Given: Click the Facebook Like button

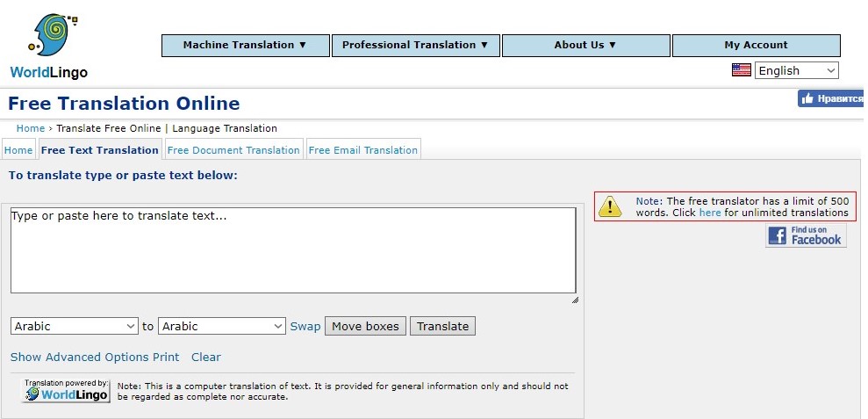Looking at the screenshot, I should tap(831, 99).
